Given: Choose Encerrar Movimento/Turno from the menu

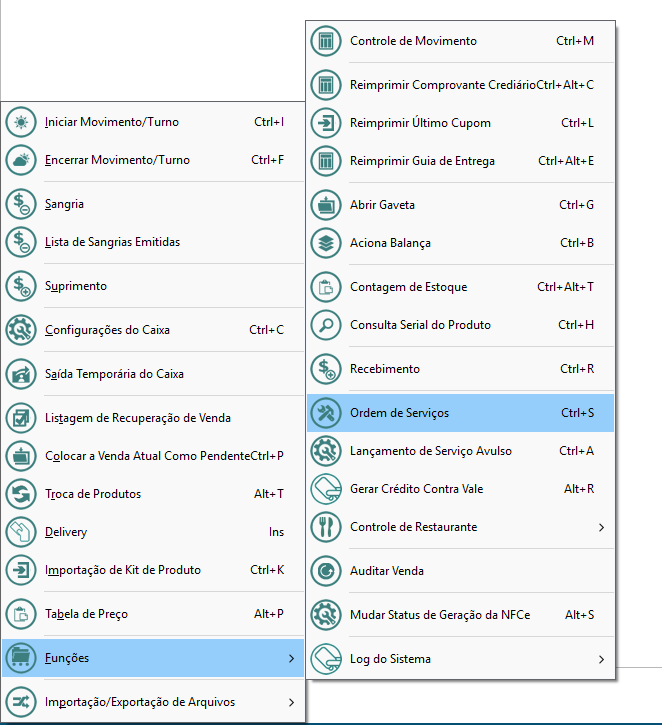Looking at the screenshot, I should tap(117, 160).
